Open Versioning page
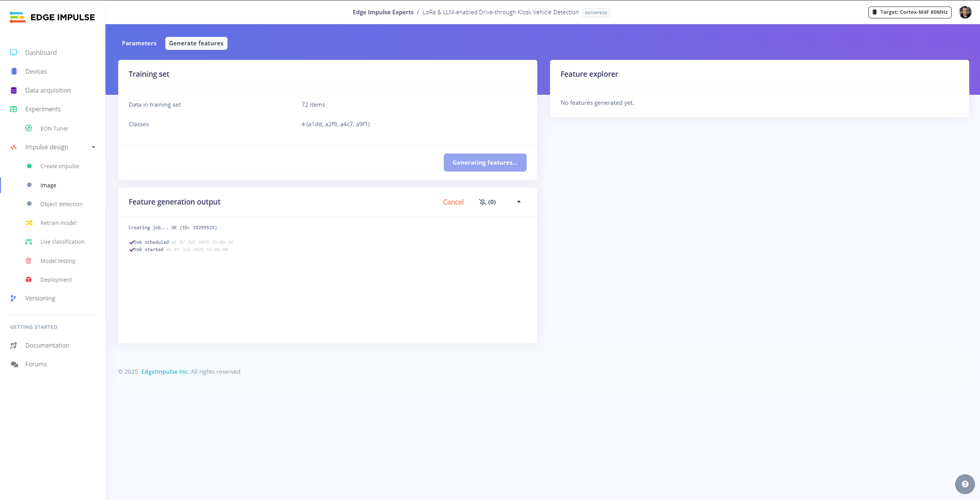Screen dimensions: 980x500 [x=40, y=298]
